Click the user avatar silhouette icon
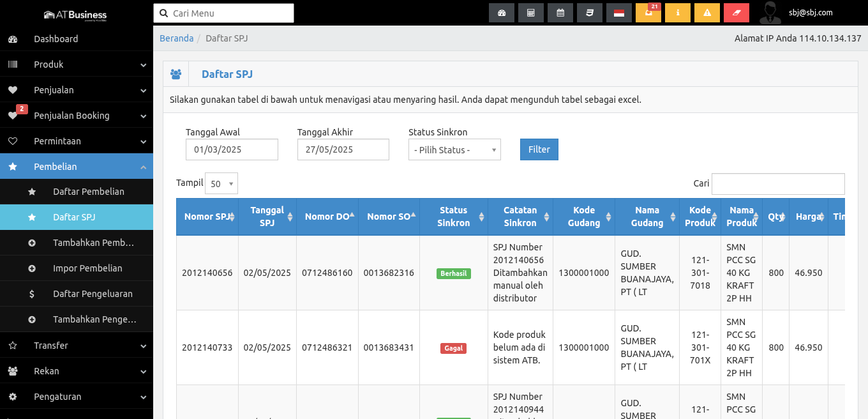868x419 pixels. point(770,13)
